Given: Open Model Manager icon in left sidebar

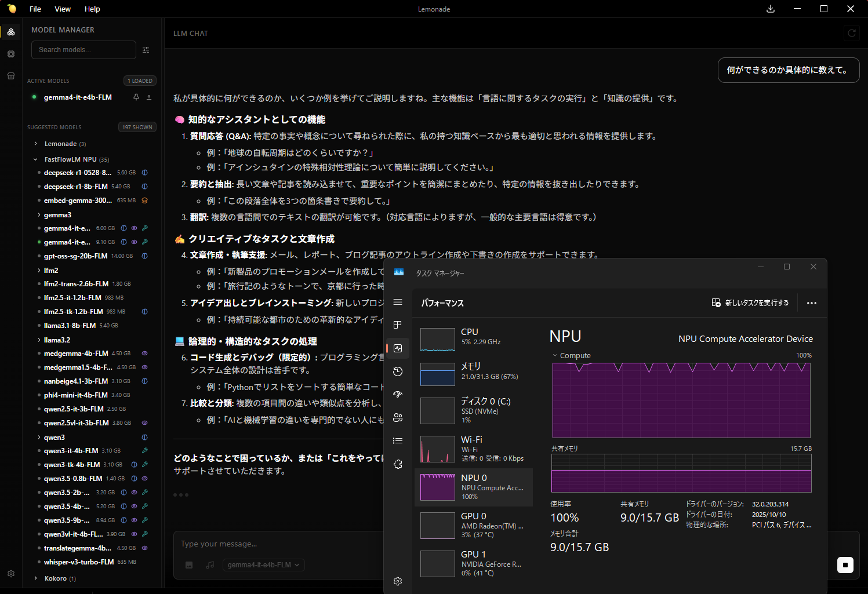Looking at the screenshot, I should pos(11,32).
